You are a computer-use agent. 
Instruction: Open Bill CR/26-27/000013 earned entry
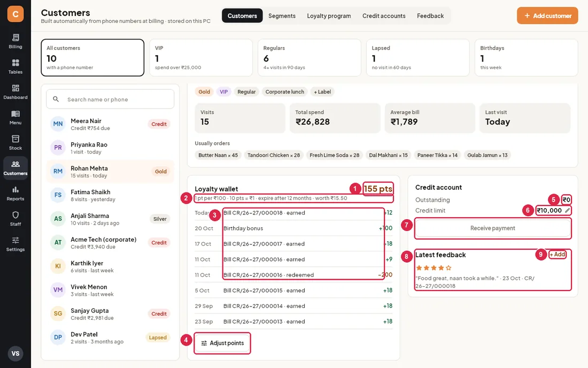[x=293, y=321]
